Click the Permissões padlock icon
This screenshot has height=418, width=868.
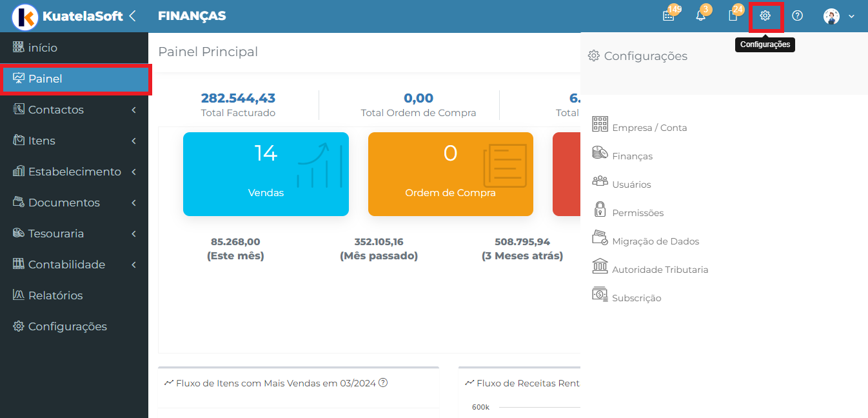600,209
